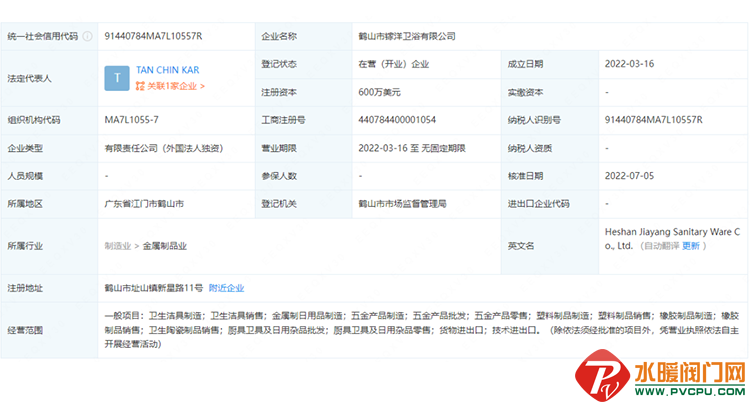Screen dimensions: 750x406
Task: Click the 金属制品业 industry breadcrumb
Action: 165,246
